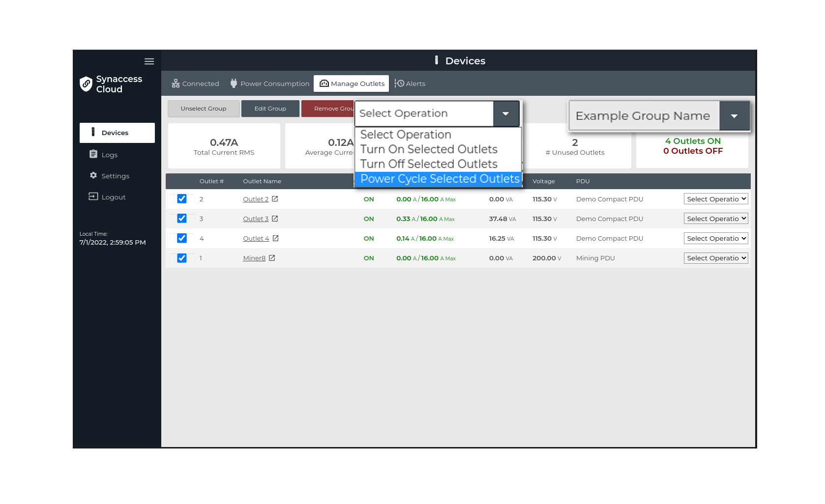The image size is (825, 504).
Task: Switch to the Power Consumption tab
Action: click(x=270, y=84)
